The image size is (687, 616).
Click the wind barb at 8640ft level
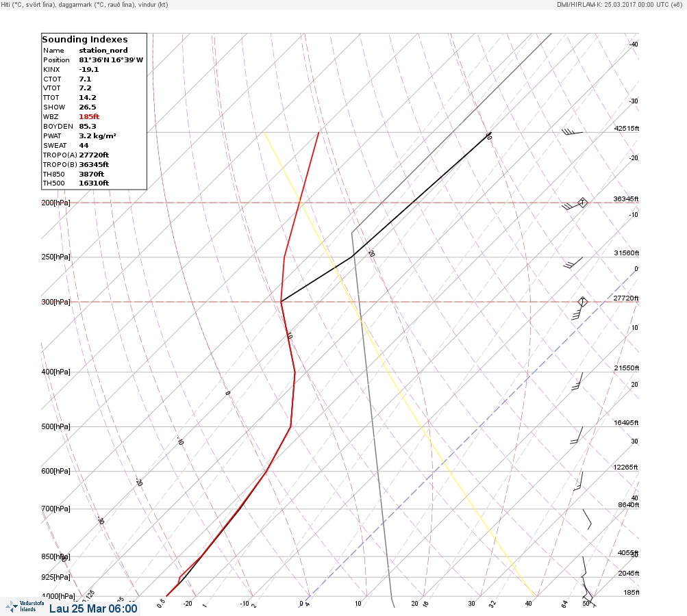(x=587, y=519)
